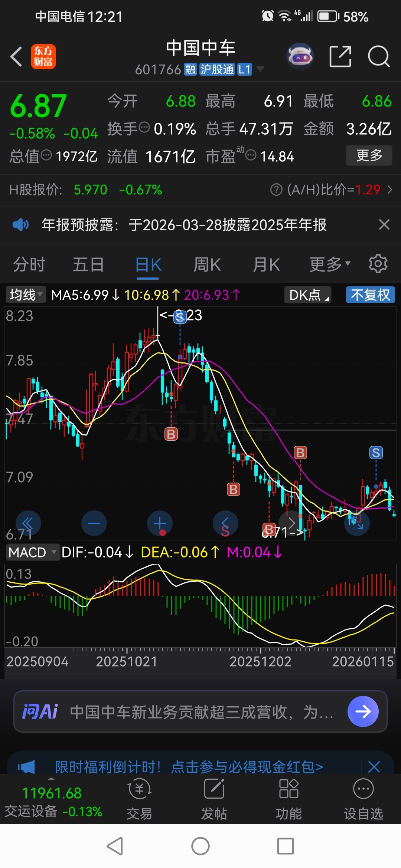Open 发帖 post icon

tap(214, 799)
